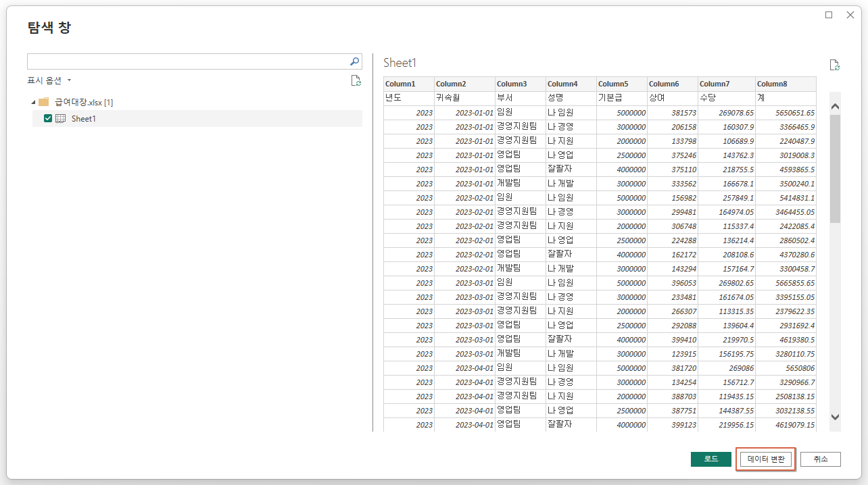This screenshot has height=485, width=868.
Task: Click the preview scrollbar down arrow
Action: pyautogui.click(x=835, y=417)
